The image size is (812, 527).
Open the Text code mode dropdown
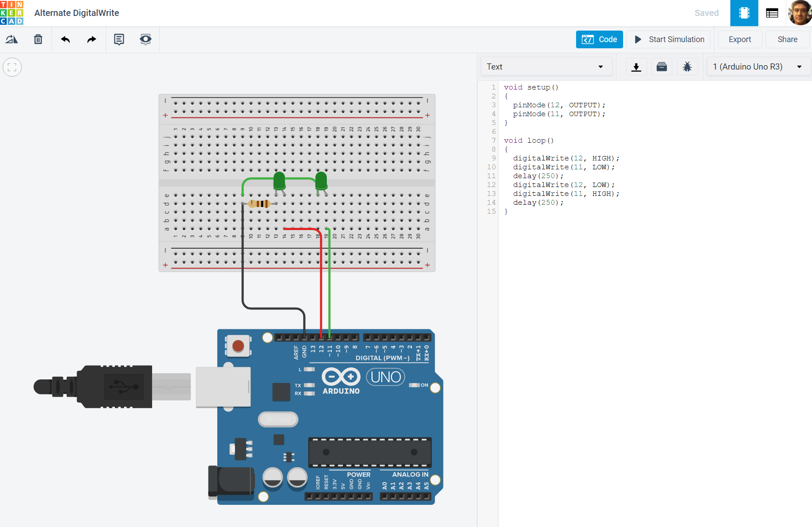click(546, 67)
